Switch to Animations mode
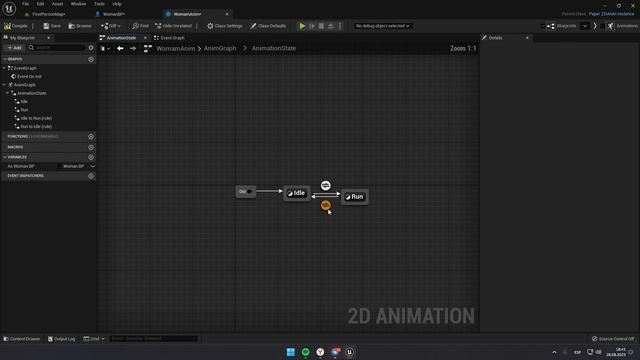Image resolution: width=640 pixels, height=360 pixels. pyautogui.click(x=622, y=26)
